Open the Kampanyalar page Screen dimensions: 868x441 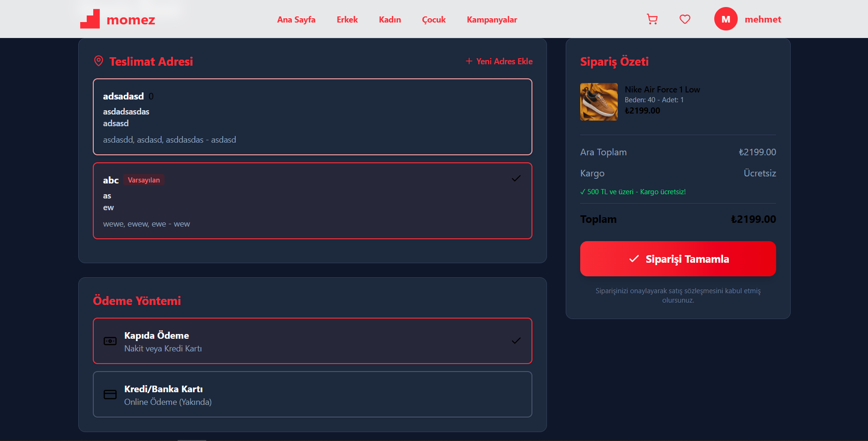pyautogui.click(x=492, y=20)
